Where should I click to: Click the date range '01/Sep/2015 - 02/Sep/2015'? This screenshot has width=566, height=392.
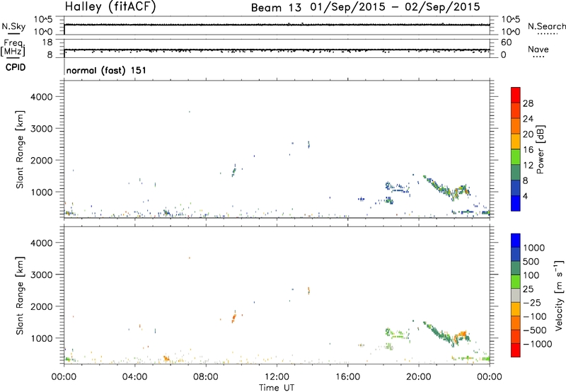(x=395, y=7)
